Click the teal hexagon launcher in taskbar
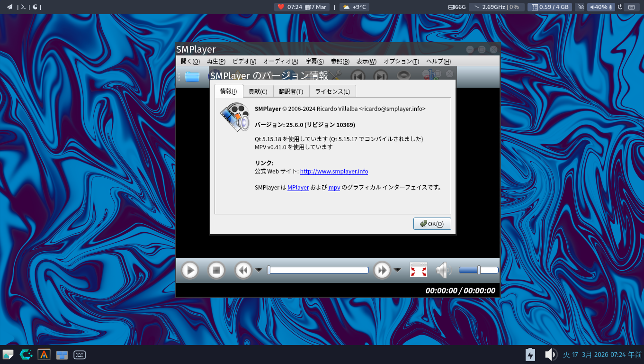This screenshot has width=644, height=364. click(26, 355)
